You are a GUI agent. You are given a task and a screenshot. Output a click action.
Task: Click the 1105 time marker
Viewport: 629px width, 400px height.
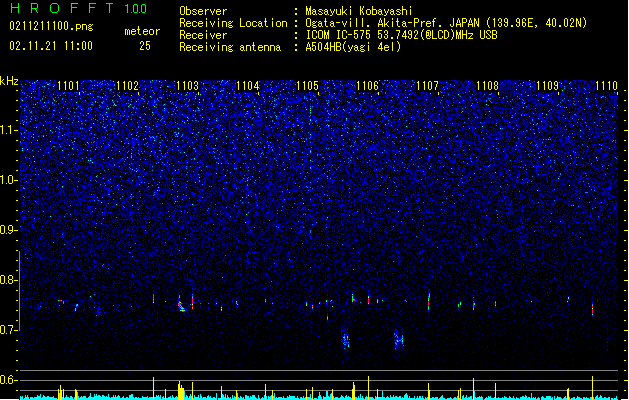pos(307,85)
